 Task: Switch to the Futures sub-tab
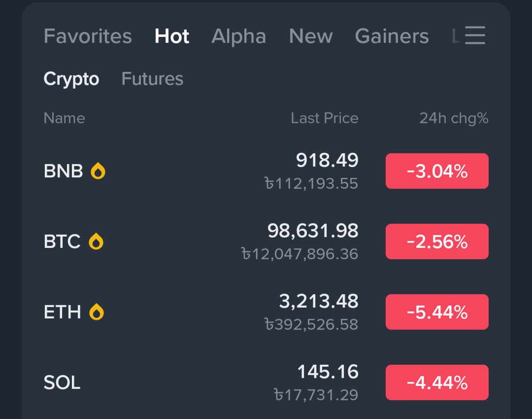coord(152,79)
